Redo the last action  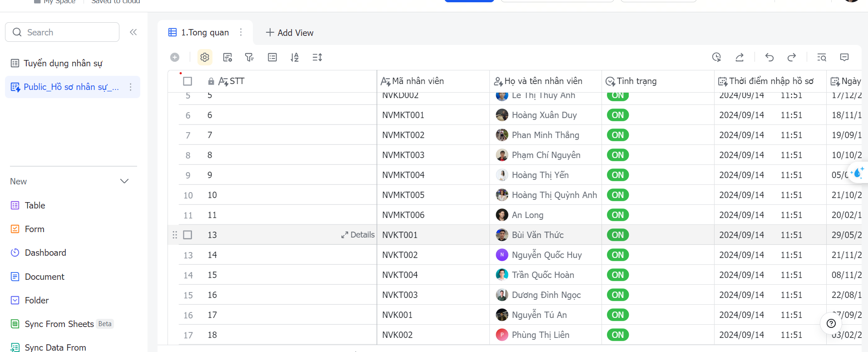tap(792, 57)
